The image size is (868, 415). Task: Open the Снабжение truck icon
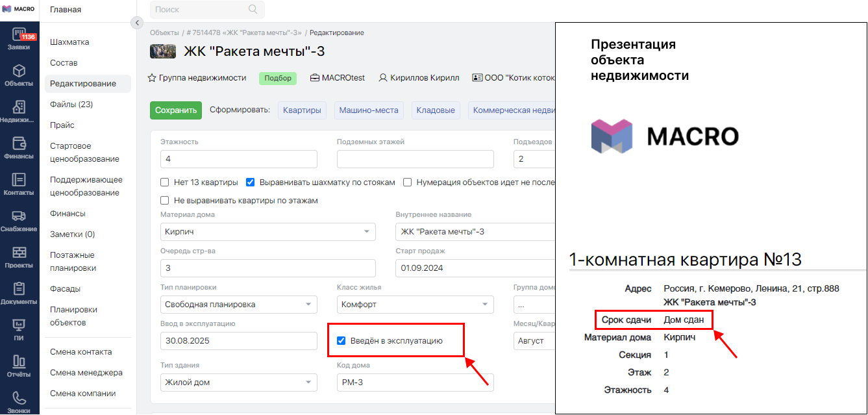(x=19, y=217)
